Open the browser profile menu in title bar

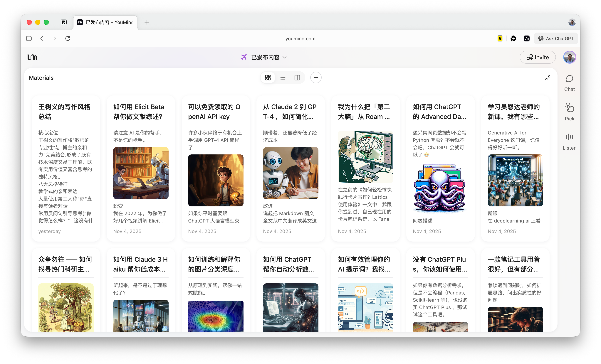[572, 22]
